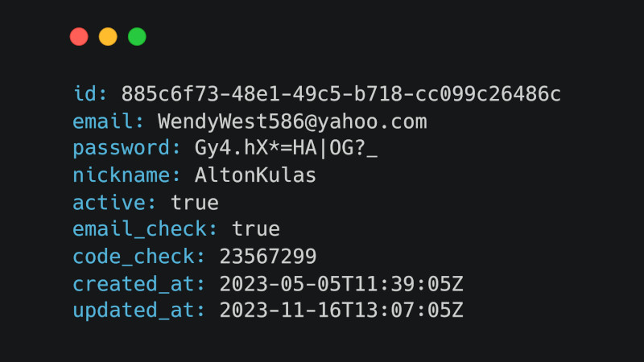The width and height of the screenshot is (644, 362).
Task: Click the "password:" key label
Action: (126, 149)
